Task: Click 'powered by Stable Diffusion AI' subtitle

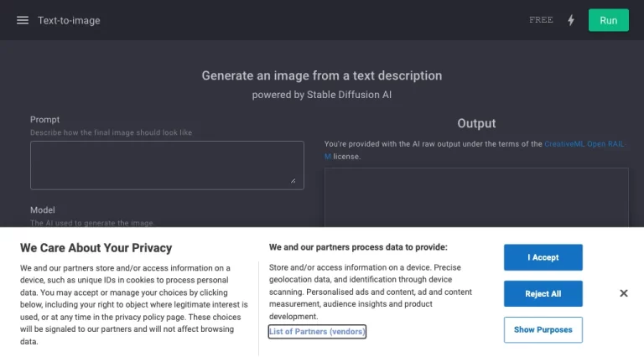Action: [321, 95]
